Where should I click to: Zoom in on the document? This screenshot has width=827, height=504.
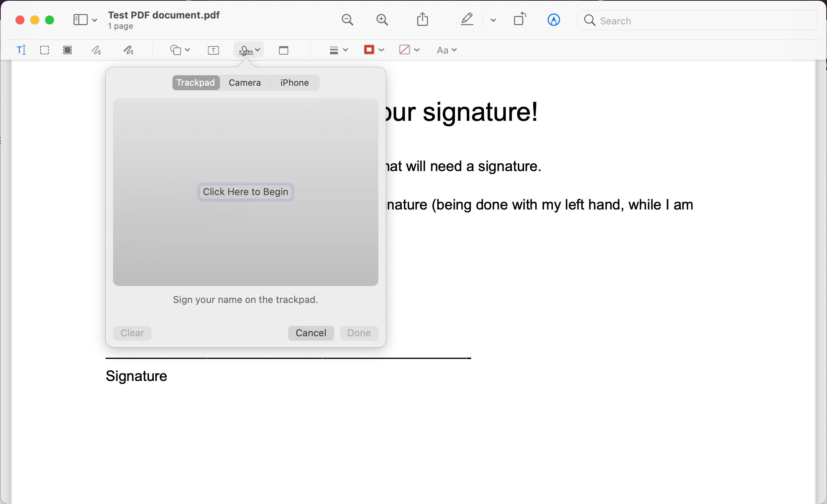[382, 20]
